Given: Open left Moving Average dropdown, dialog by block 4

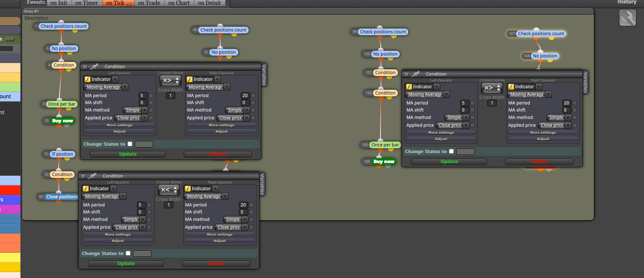Looking at the screenshot, I should [106, 87].
